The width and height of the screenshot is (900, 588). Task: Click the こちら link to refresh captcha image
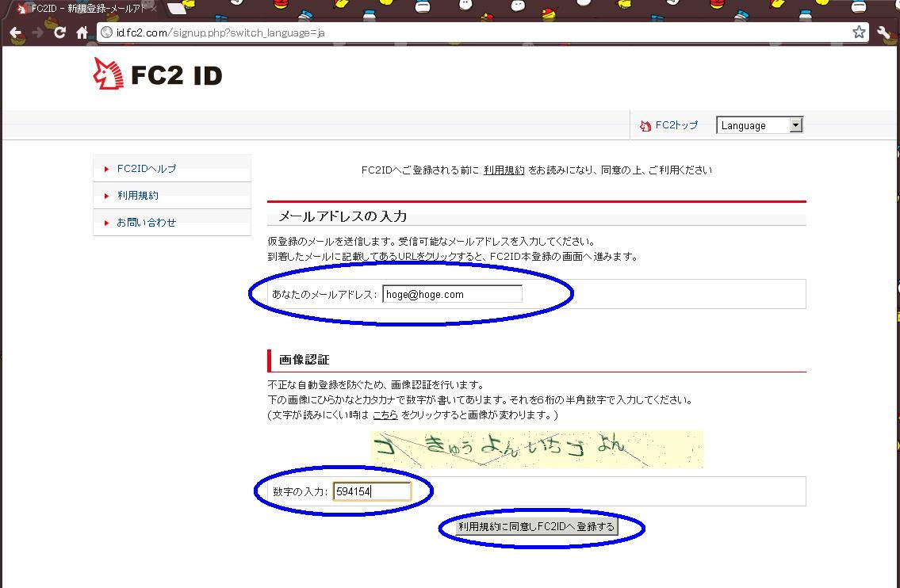coord(385,414)
